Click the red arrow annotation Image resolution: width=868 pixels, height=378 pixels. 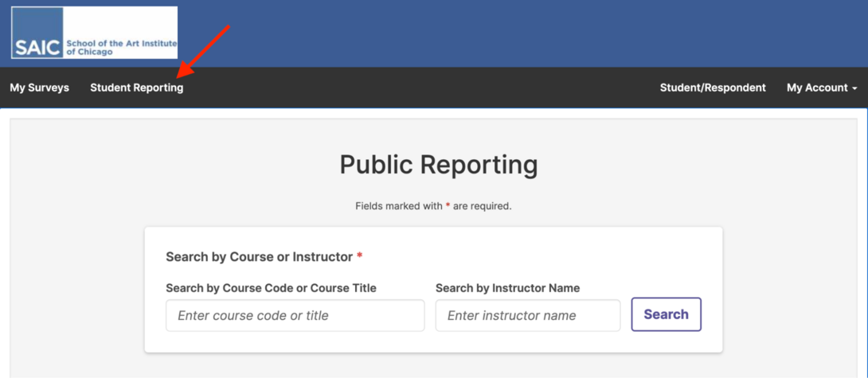pyautogui.click(x=203, y=49)
